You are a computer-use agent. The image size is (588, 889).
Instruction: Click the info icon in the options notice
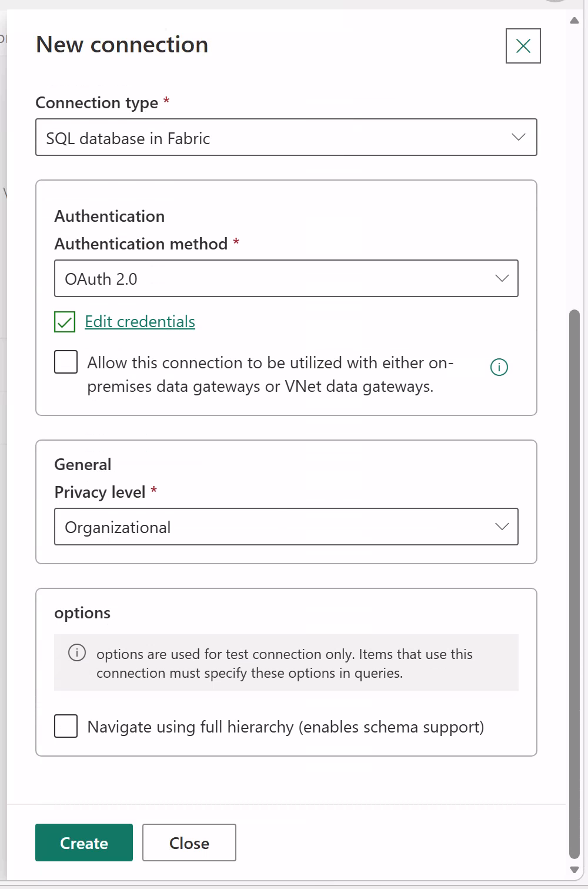(x=77, y=653)
